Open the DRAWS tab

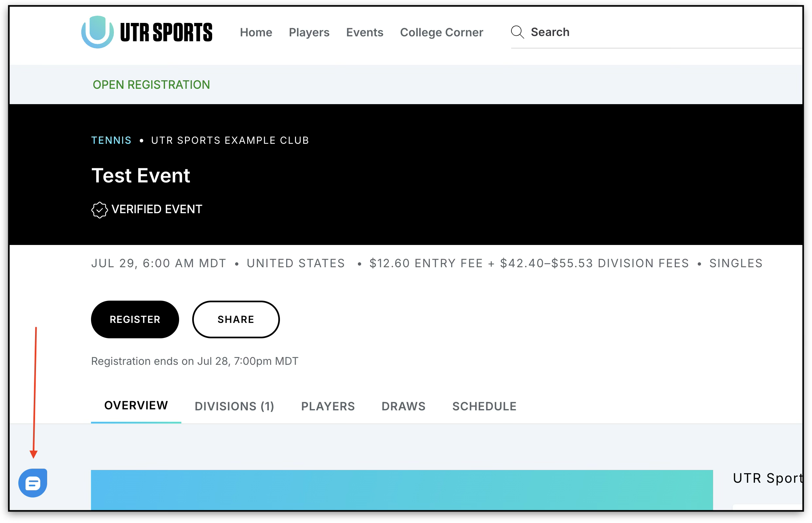click(x=403, y=406)
